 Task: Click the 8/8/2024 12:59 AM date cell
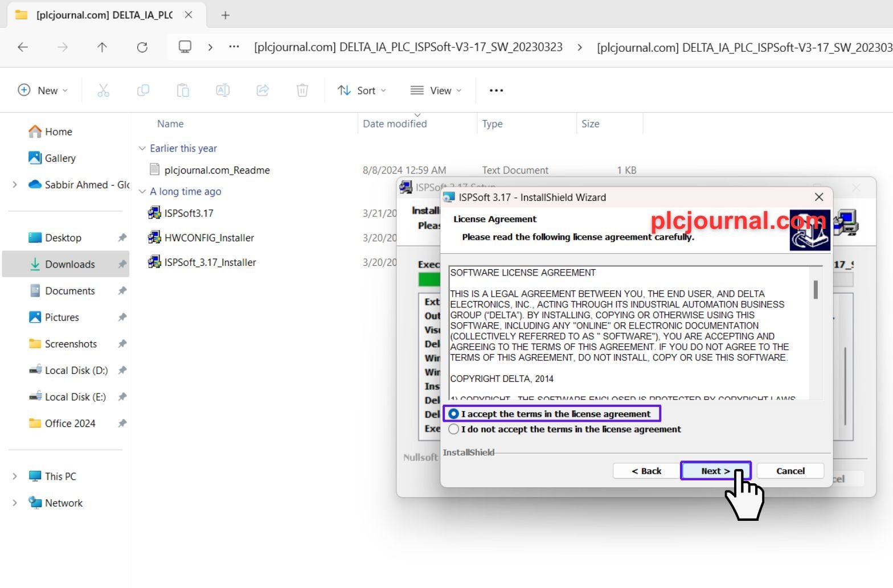pos(404,170)
